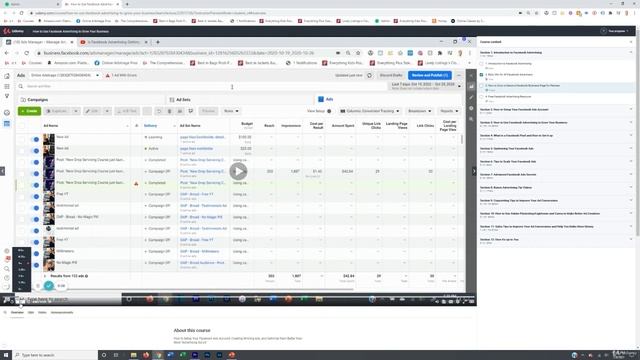Toggle the No Magic Pill ad switch
The height and width of the screenshot is (360, 640).
(35, 265)
